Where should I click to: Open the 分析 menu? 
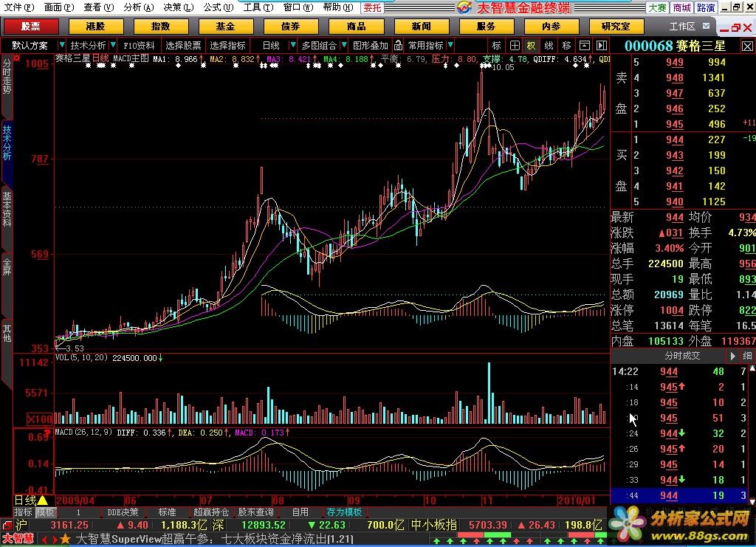[138, 7]
